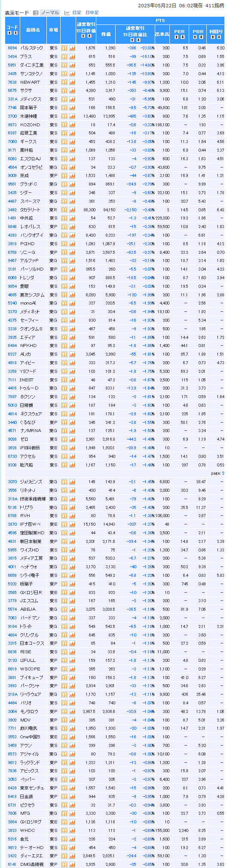The image size is (227, 868).
Task: Click chart icon in monoAI row
Action: click(x=72, y=303)
